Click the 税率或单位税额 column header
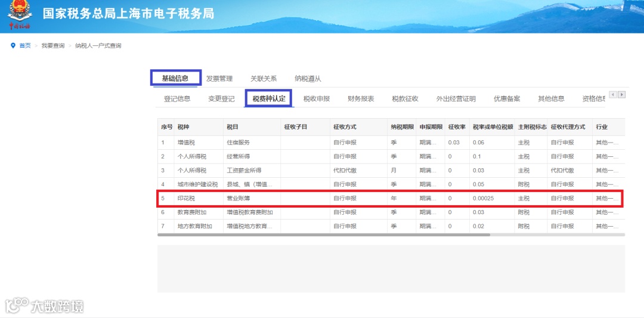644x318 pixels. click(x=492, y=127)
